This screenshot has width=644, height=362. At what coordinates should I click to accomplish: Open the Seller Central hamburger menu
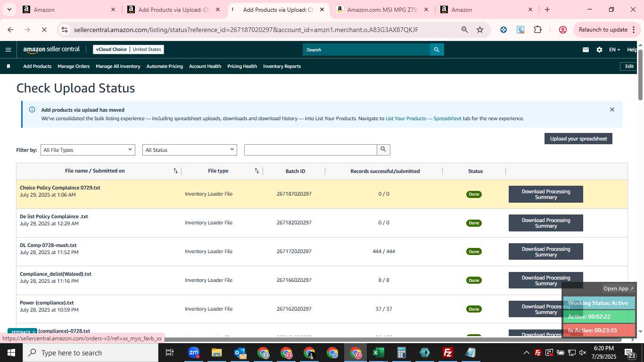click(x=8, y=49)
